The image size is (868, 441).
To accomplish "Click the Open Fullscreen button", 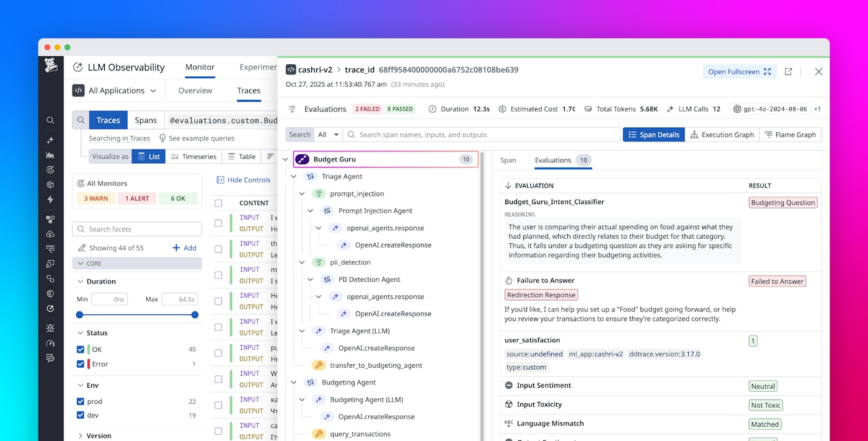I will pyautogui.click(x=739, y=71).
